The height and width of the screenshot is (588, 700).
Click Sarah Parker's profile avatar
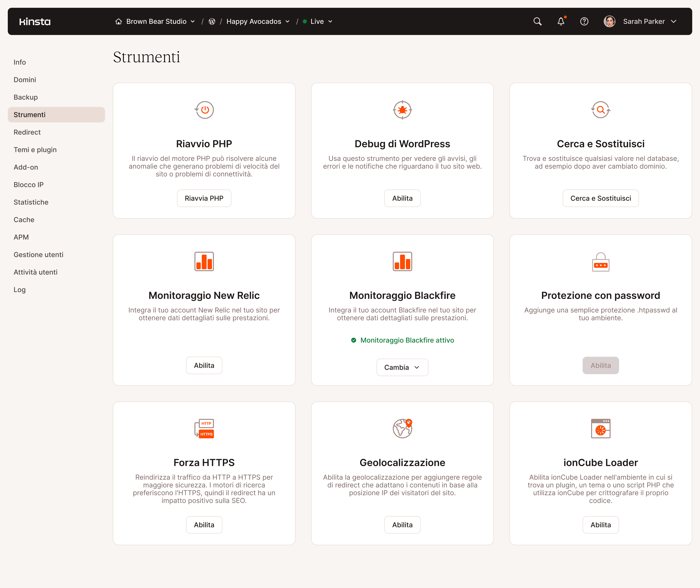pyautogui.click(x=609, y=21)
